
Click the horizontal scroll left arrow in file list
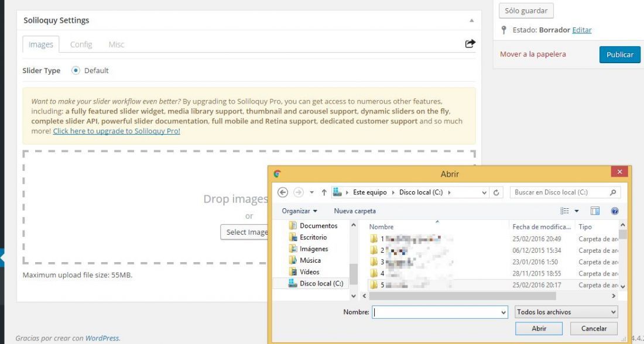point(364,295)
